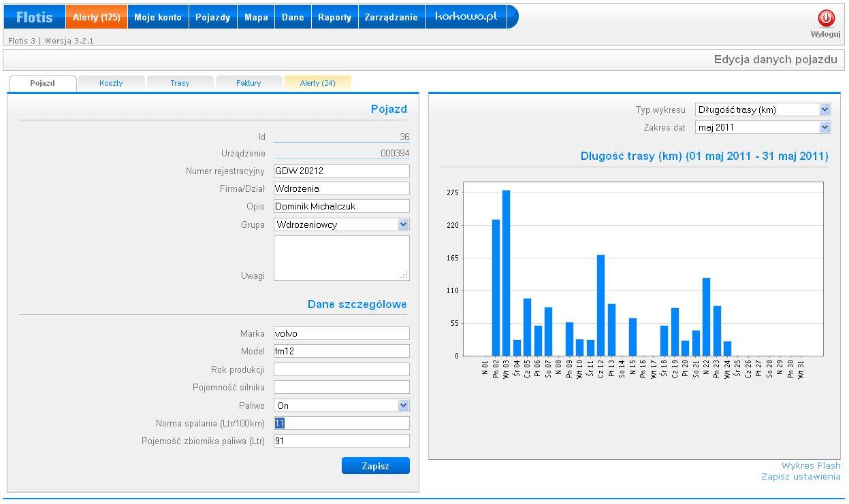
Task: Click the chart bar for Cz 12
Action: 600,305
